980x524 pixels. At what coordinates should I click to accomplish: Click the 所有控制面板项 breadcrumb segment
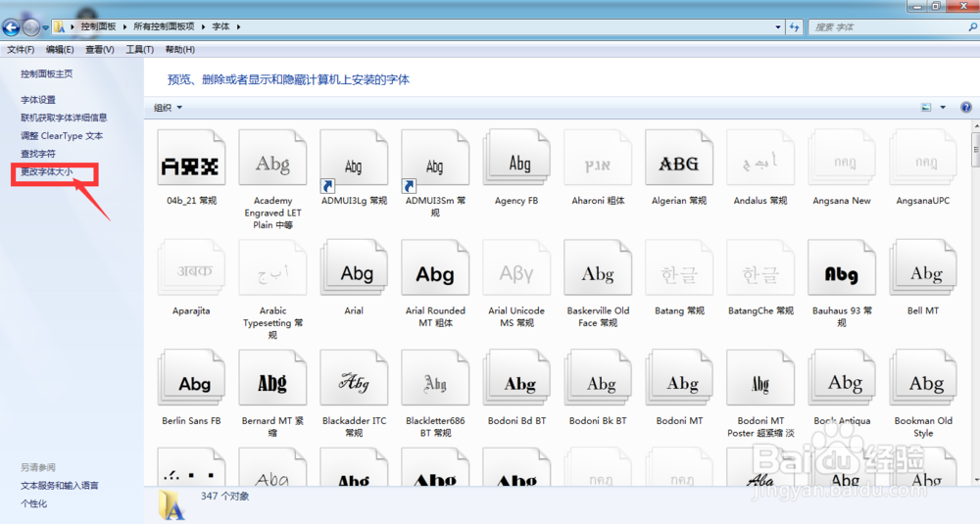(164, 26)
